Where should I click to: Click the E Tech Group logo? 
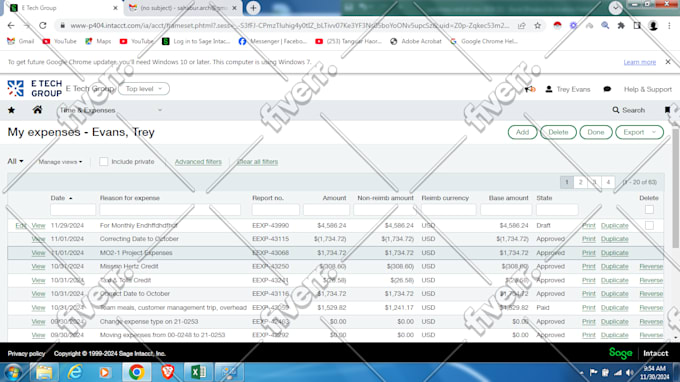tap(35, 88)
